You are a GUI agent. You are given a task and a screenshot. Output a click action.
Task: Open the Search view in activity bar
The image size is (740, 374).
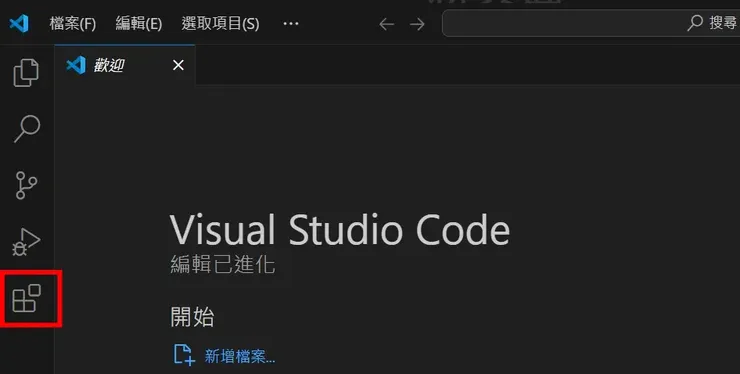(26, 128)
